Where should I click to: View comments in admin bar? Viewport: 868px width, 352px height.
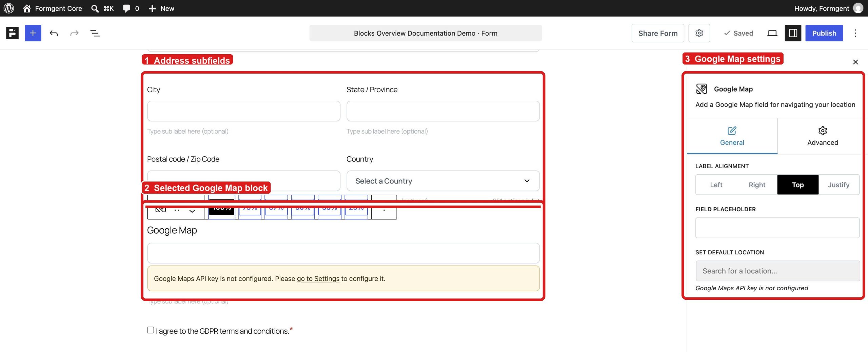click(131, 8)
